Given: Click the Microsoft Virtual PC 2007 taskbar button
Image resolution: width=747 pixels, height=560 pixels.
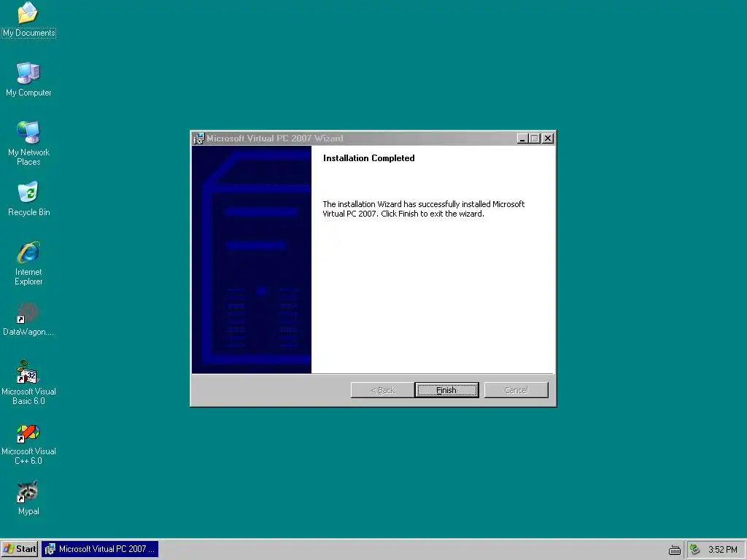Looking at the screenshot, I should pos(100,549).
